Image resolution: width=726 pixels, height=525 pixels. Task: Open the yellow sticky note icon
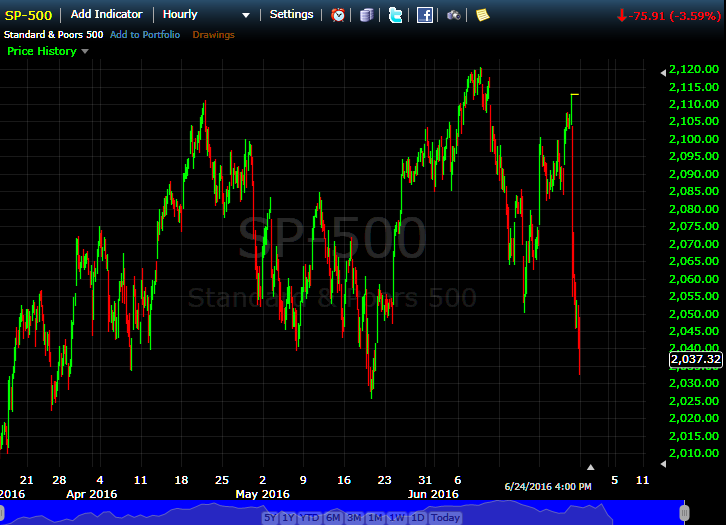[x=482, y=15]
